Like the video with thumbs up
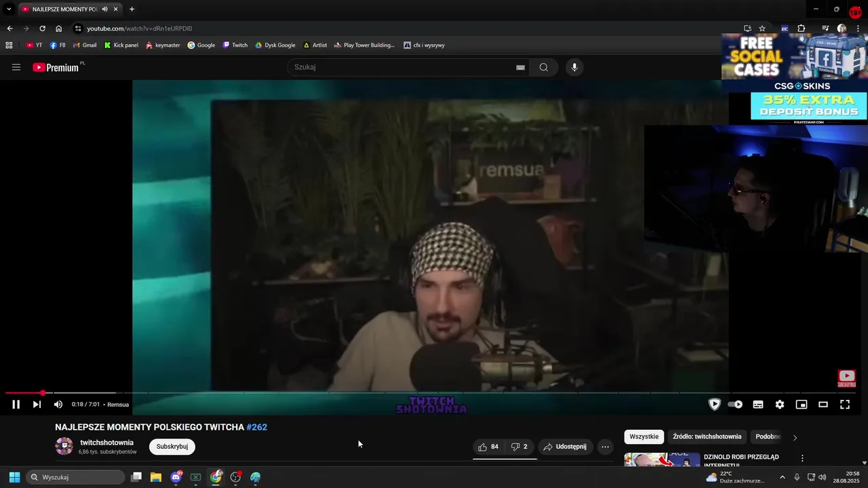This screenshot has width=868, height=488. click(488, 447)
